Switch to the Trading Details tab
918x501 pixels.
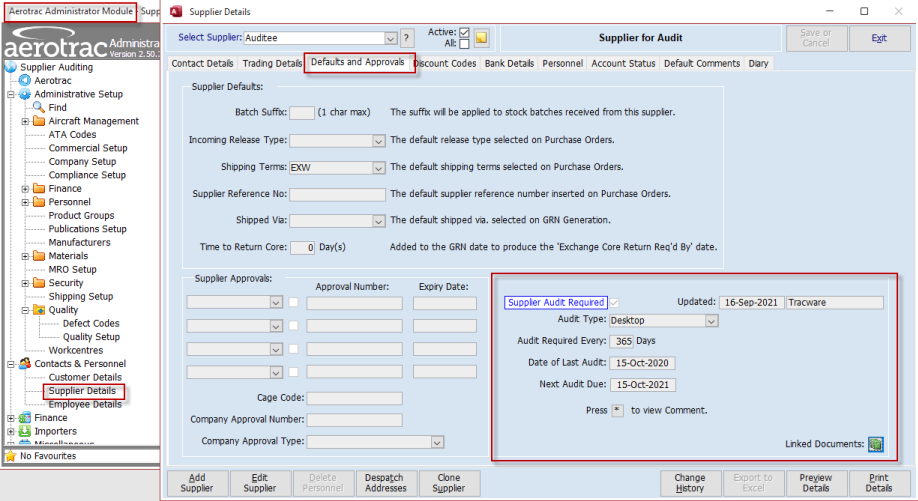(x=271, y=63)
